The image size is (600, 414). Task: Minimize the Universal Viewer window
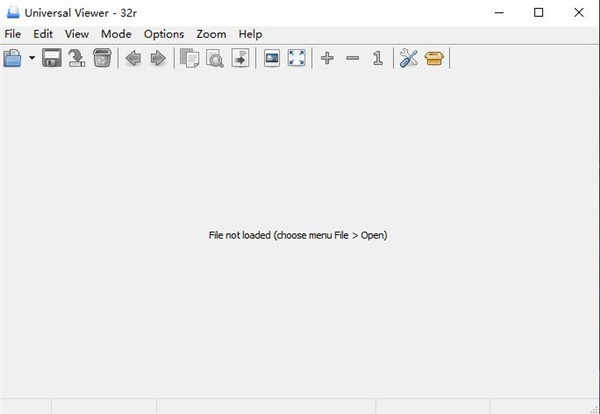(x=499, y=13)
